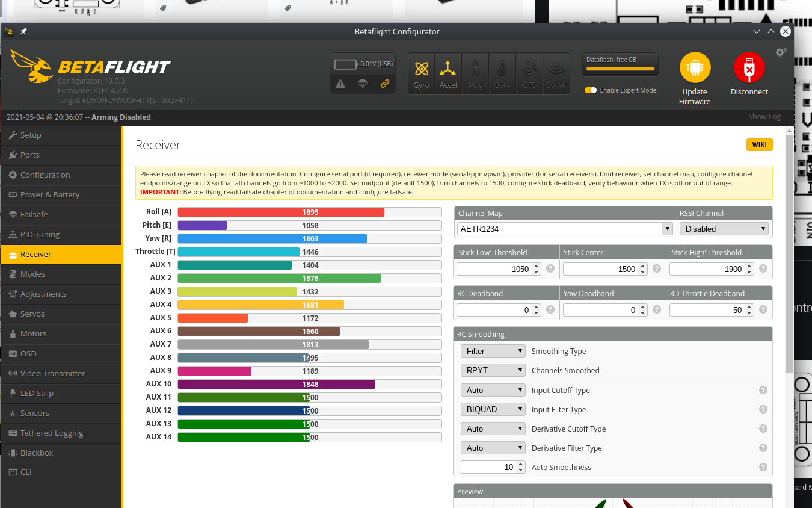The height and width of the screenshot is (508, 812).
Task: Click the Disconnect USB icon
Action: point(749,67)
